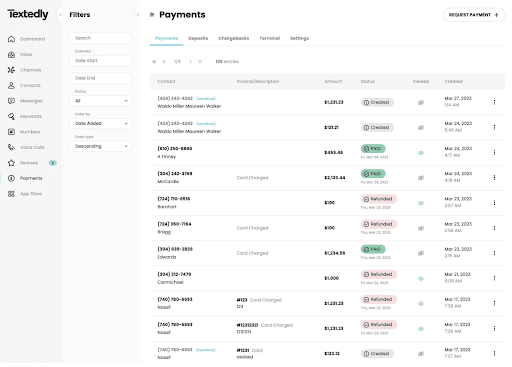Open row menu for Carmichael payment
Screen dimensions: 512x367
click(x=494, y=278)
